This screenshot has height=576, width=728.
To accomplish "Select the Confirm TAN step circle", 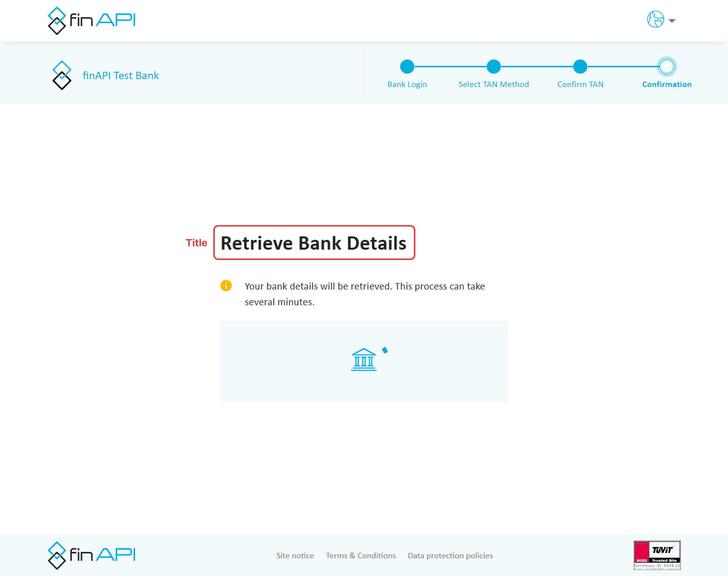I will [x=580, y=66].
